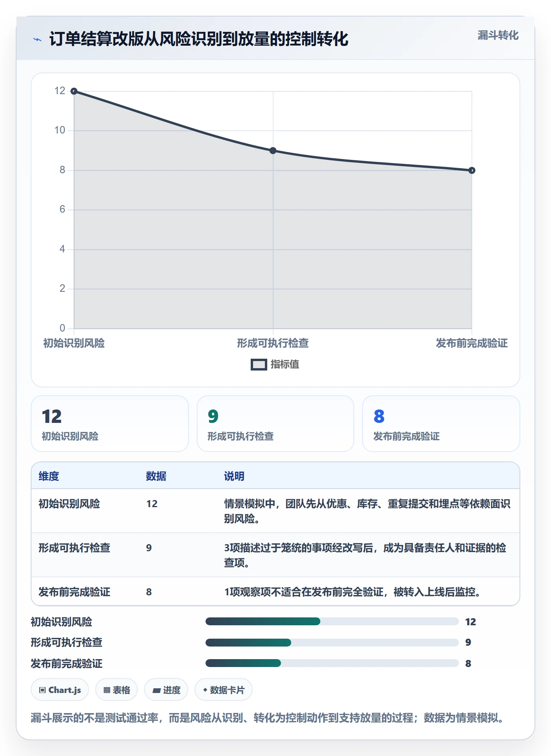This screenshot has width=551, height=756.
Task: Click the description starting with 1项观察项
Action: click(352, 592)
